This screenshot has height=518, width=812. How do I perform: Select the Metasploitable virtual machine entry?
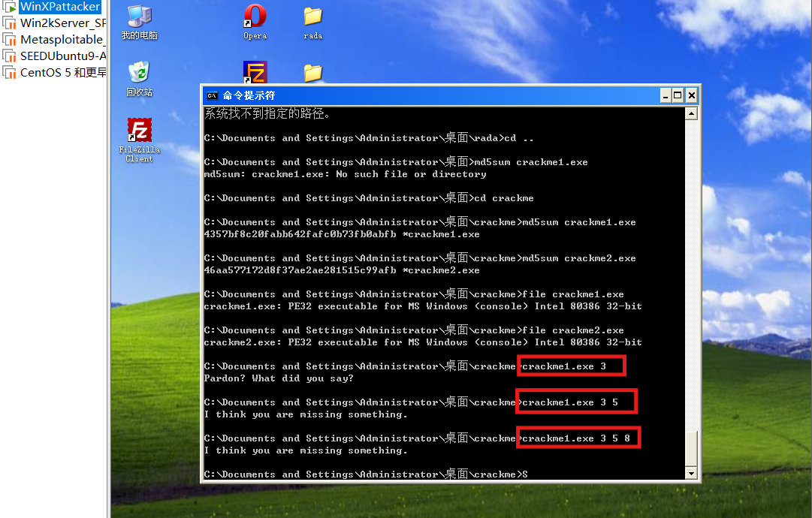[x=62, y=39]
